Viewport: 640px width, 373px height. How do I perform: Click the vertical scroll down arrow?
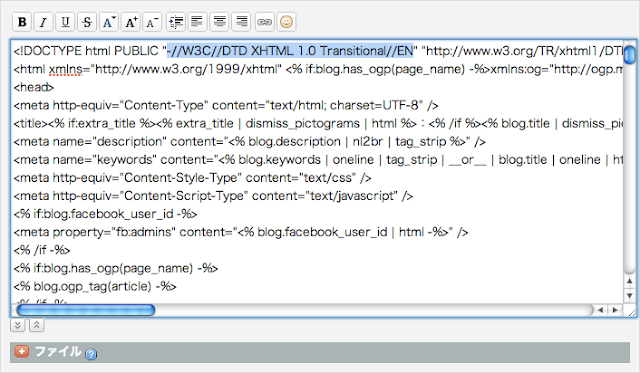629,295
